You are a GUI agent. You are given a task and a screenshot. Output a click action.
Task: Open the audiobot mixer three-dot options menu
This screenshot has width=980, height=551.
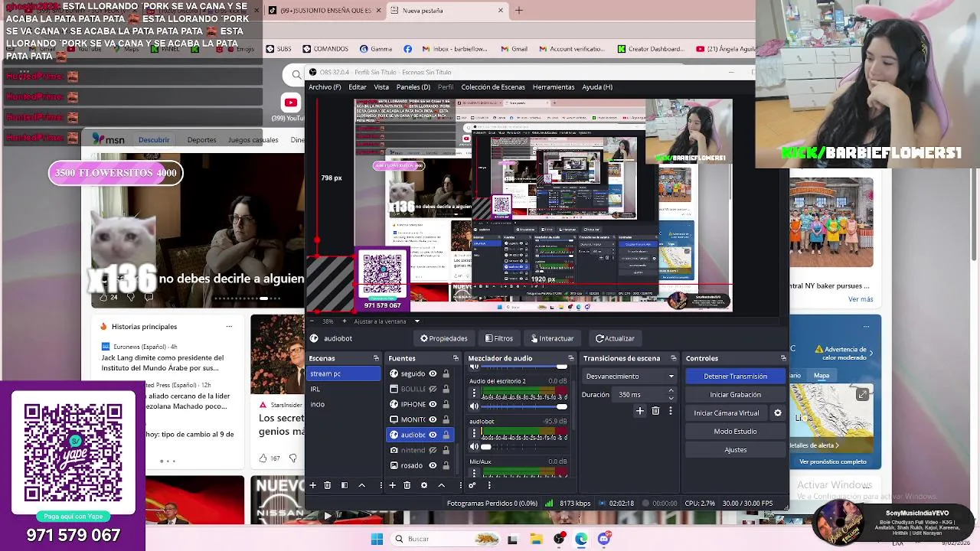tap(474, 434)
